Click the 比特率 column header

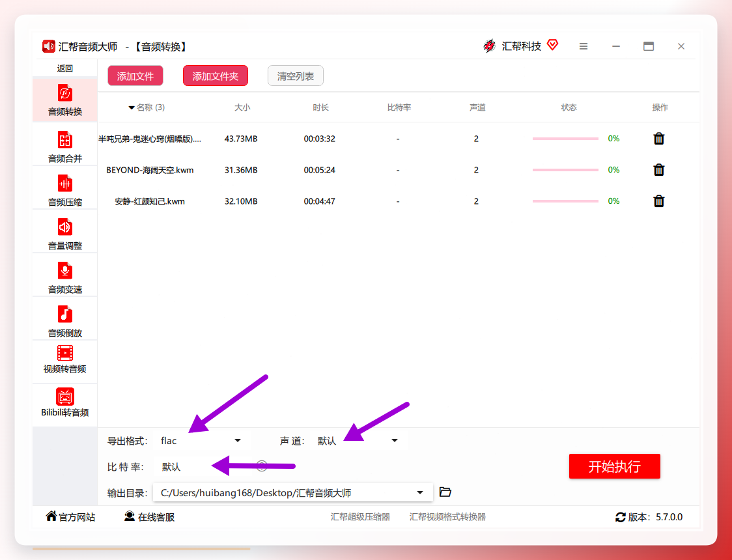click(x=399, y=107)
